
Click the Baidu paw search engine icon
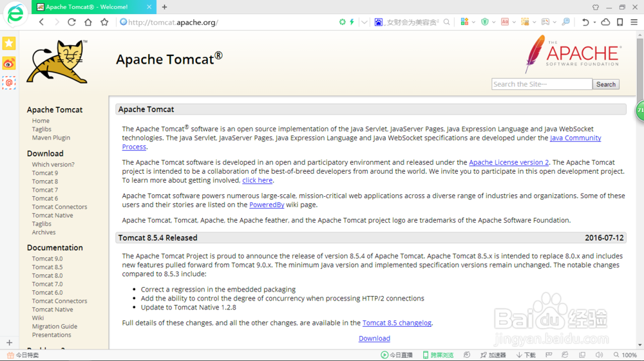click(378, 22)
